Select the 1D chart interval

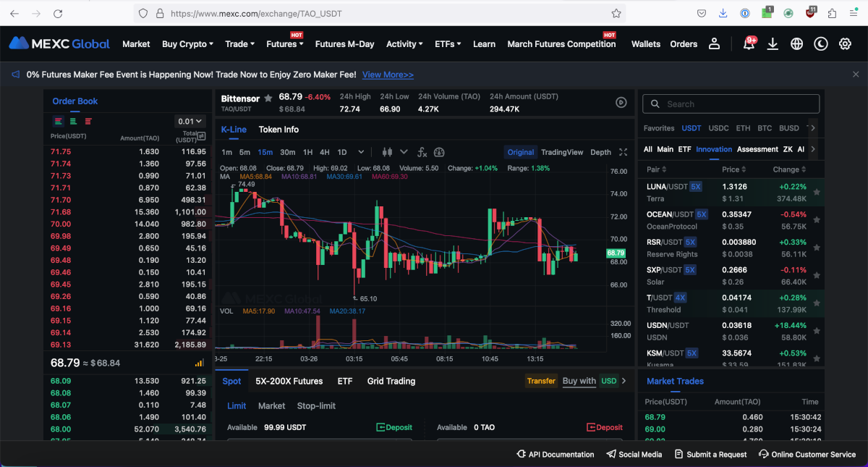(342, 152)
